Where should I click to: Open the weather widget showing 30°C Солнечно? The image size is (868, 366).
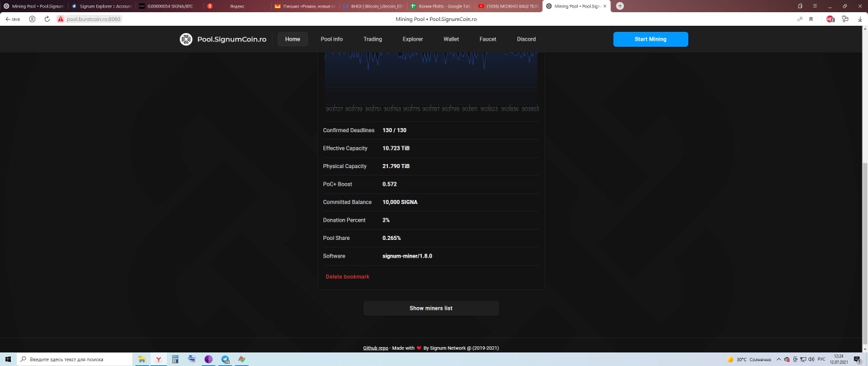(x=749, y=359)
